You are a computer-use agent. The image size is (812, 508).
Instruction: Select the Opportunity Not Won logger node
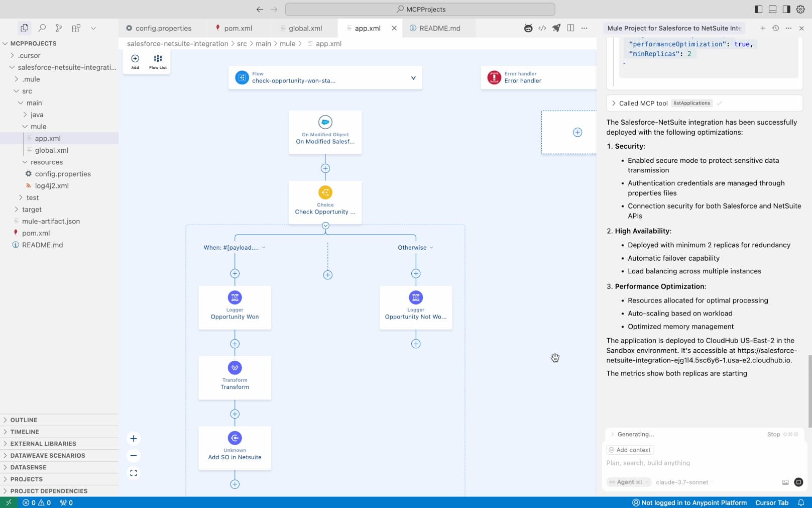(x=416, y=308)
